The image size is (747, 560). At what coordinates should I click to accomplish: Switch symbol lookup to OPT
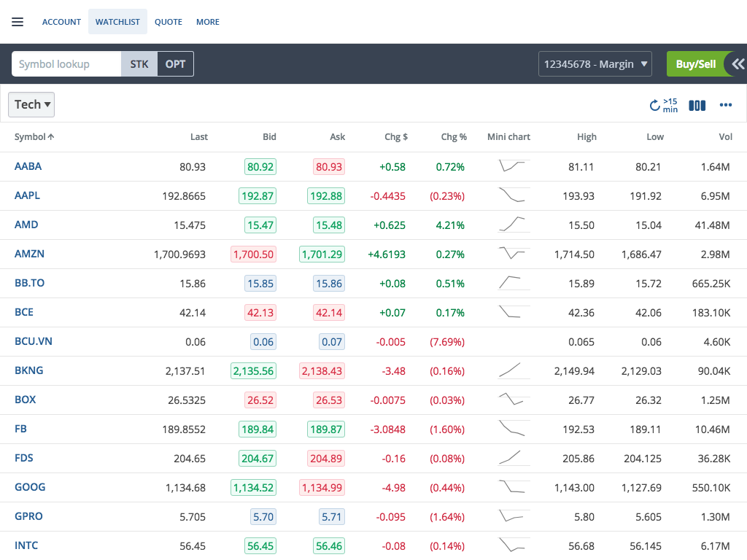point(175,64)
